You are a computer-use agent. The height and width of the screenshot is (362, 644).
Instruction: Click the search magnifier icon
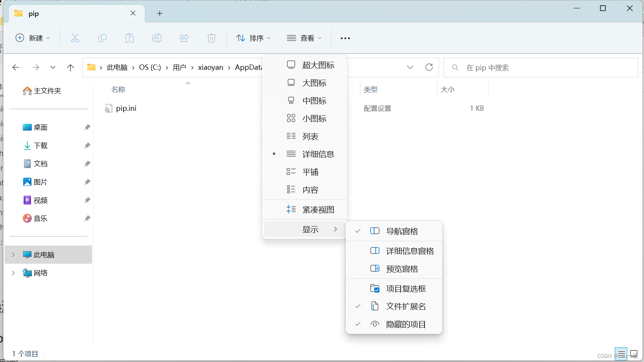pyautogui.click(x=455, y=68)
